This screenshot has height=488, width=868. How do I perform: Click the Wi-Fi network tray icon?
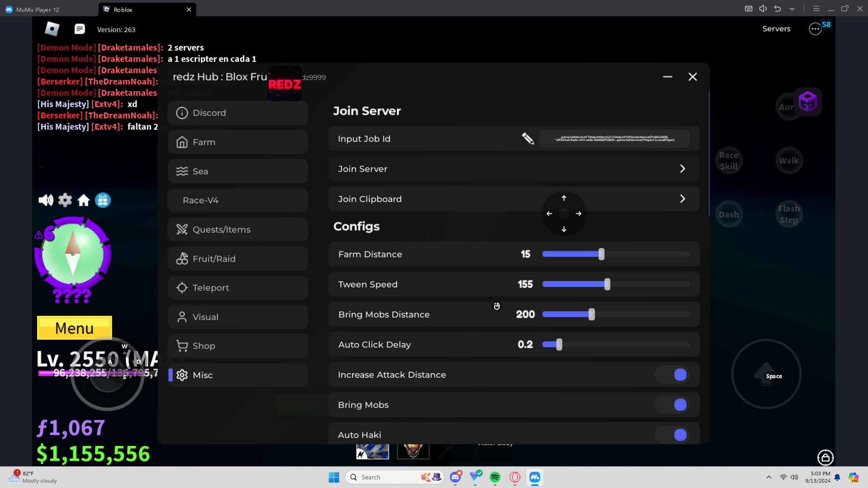(783, 477)
